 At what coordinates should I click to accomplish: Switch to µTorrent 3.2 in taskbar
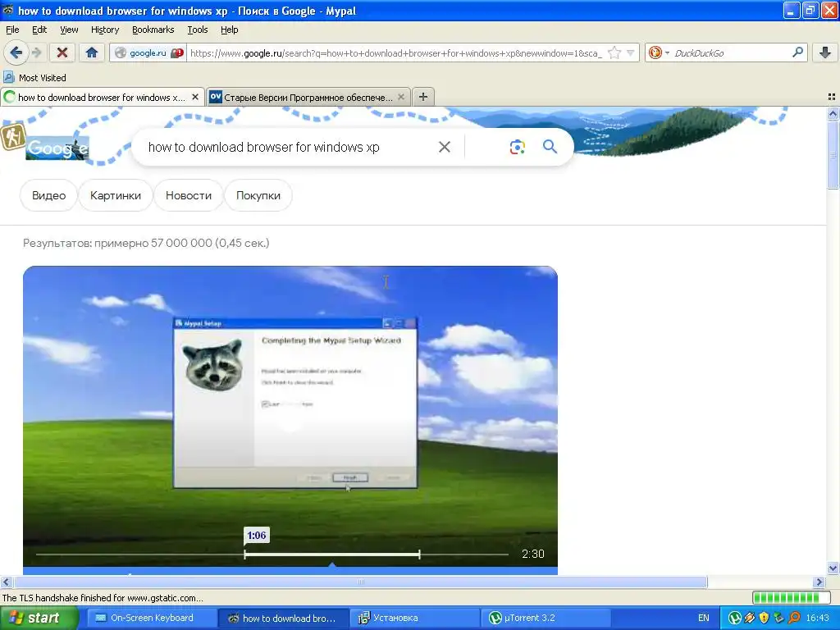pyautogui.click(x=546, y=619)
